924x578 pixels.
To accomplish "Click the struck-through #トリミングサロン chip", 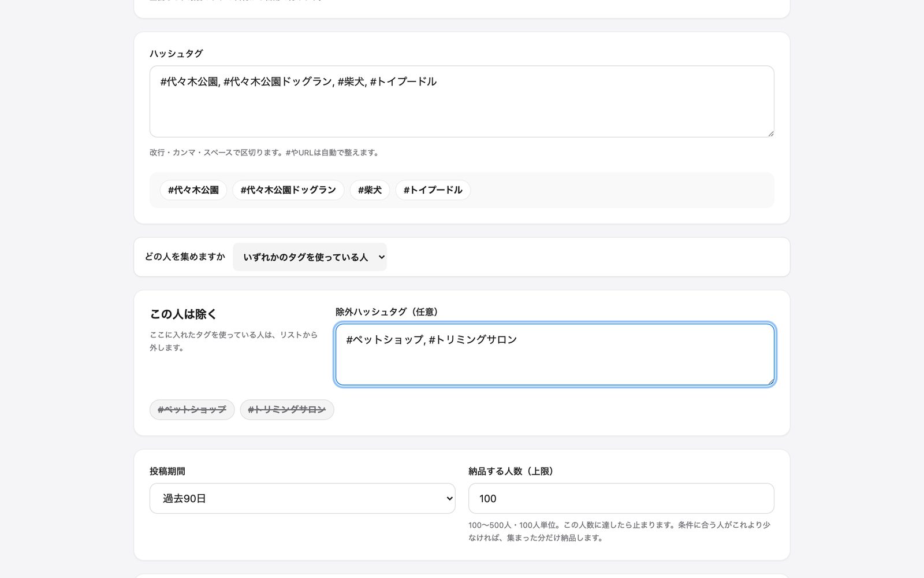I will [x=287, y=410].
